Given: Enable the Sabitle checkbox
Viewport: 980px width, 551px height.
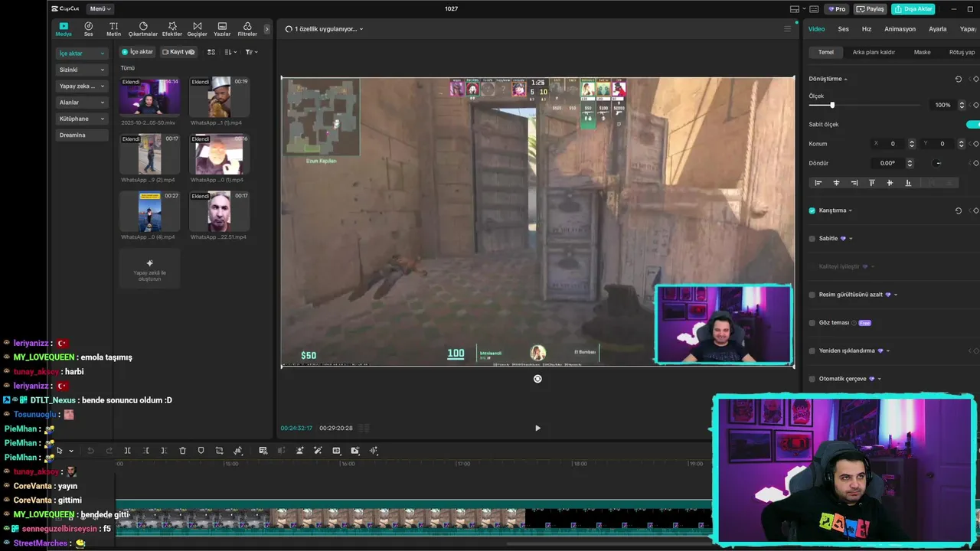Looking at the screenshot, I should tap(812, 239).
